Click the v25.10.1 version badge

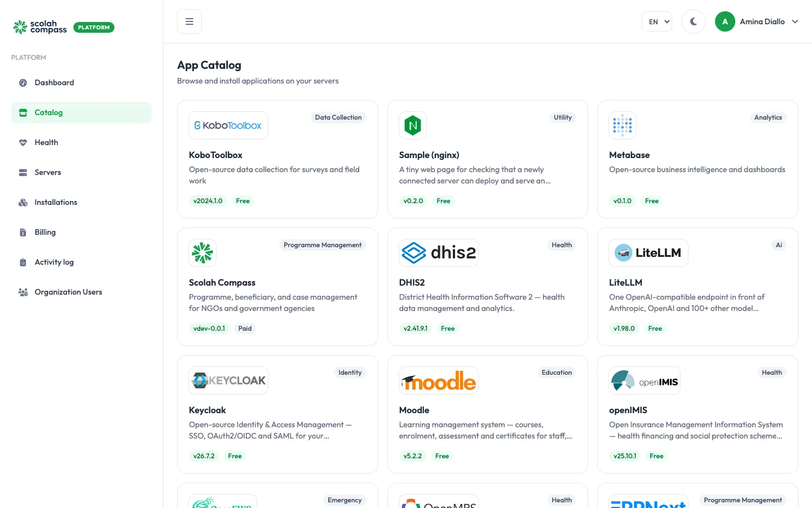(x=625, y=456)
